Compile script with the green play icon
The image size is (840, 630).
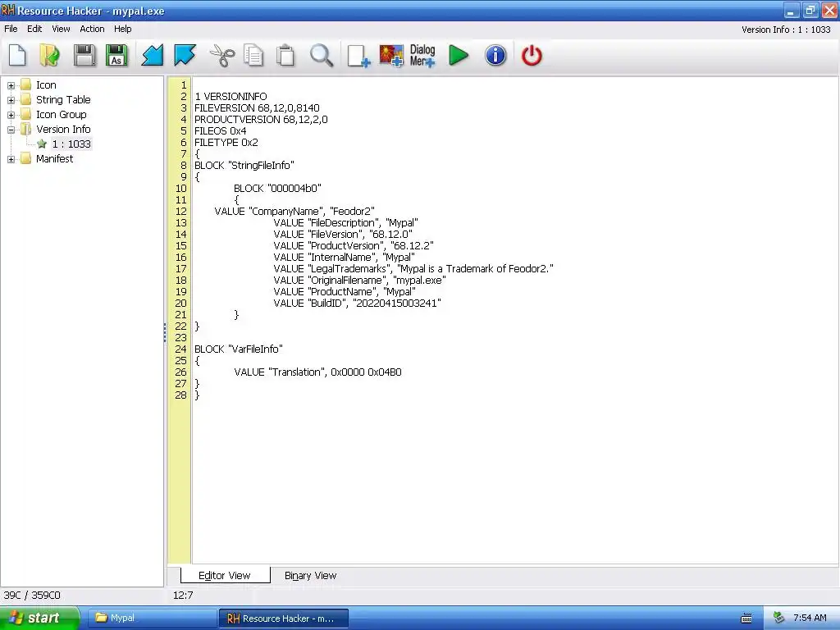tap(459, 55)
